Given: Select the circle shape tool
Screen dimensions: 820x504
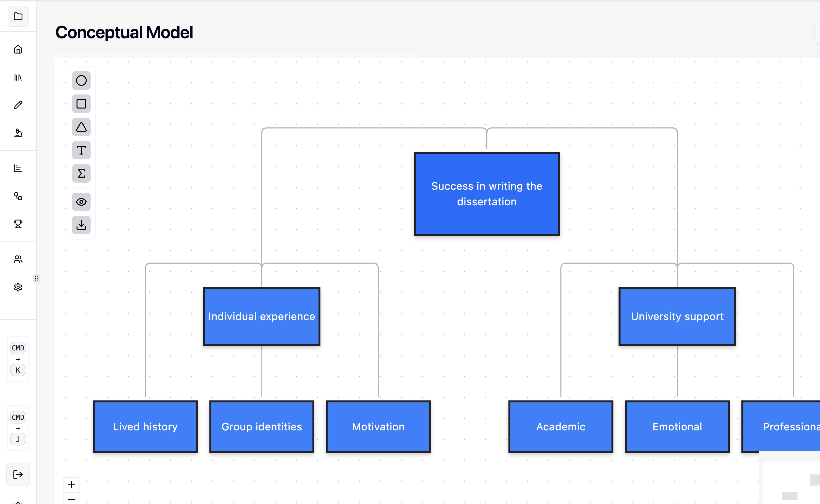Looking at the screenshot, I should pyautogui.click(x=81, y=80).
